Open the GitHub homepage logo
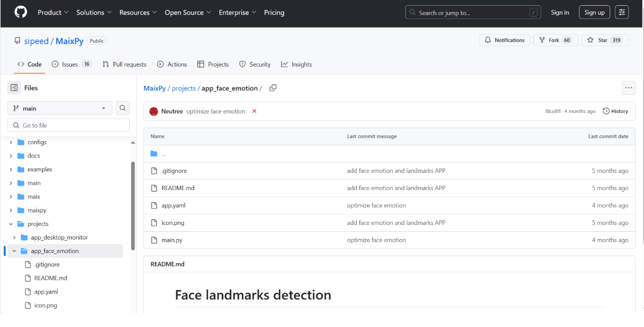This screenshot has height=327, width=644. 21,12
